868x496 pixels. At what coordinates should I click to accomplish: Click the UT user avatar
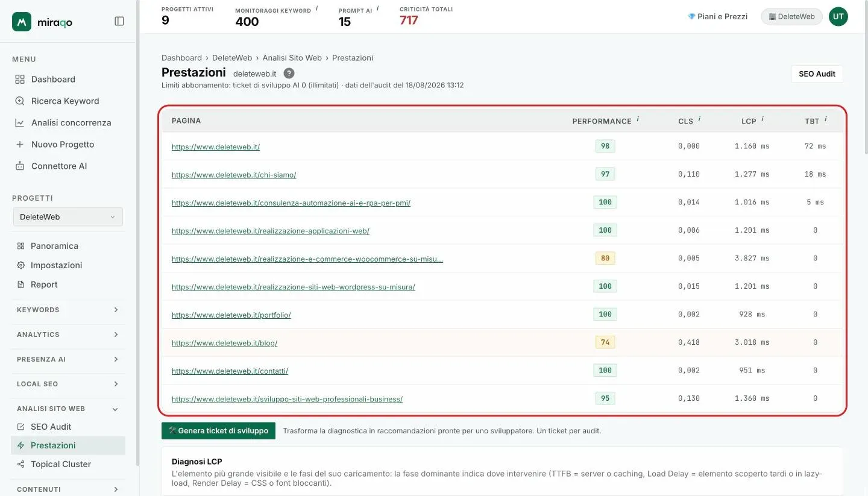pos(838,17)
